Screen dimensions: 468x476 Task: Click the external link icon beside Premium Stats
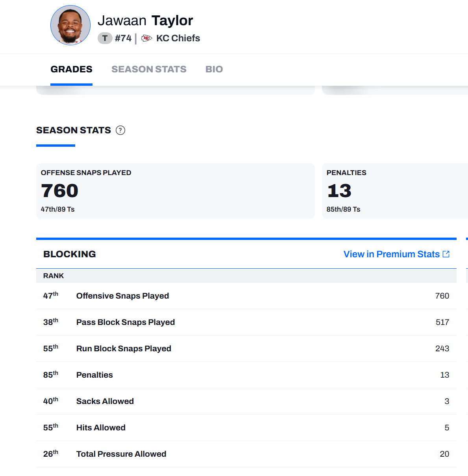[x=446, y=254]
